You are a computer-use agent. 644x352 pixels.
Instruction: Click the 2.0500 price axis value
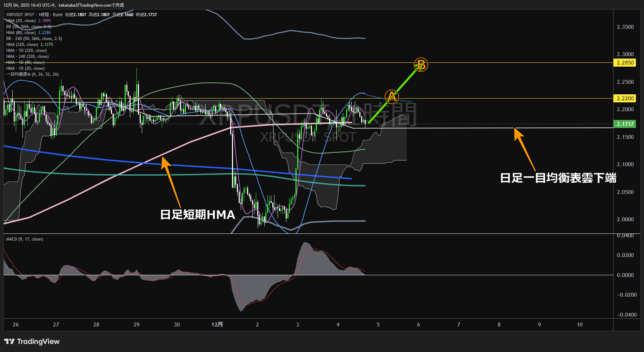pos(625,192)
